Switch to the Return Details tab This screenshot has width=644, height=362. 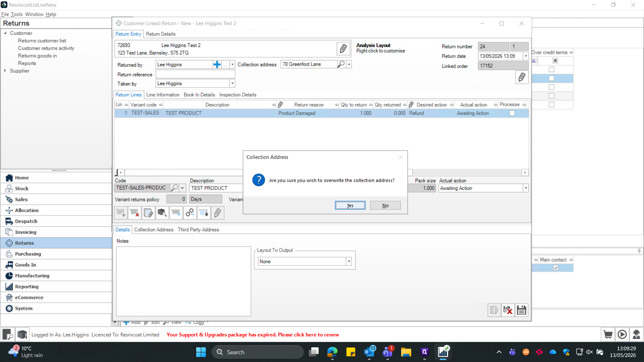tap(161, 34)
